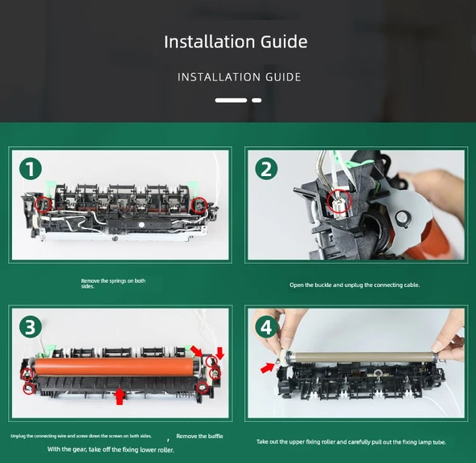The width and height of the screenshot is (476, 463).
Task: Open the step 4 upper roller photo
Action: (356, 363)
